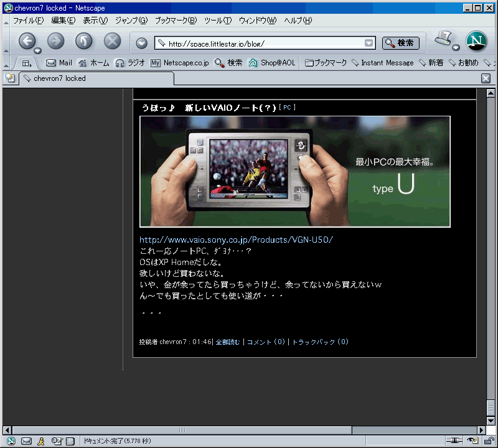Screen dimensions: 498x448
Task: Click the vertical scrollbar down arrow
Action: pos(491,421)
